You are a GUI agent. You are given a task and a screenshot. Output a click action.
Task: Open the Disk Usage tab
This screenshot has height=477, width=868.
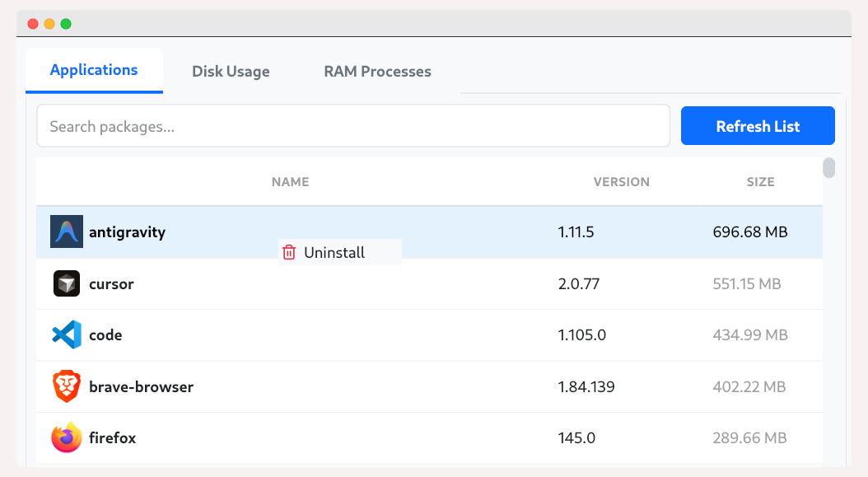(x=231, y=72)
